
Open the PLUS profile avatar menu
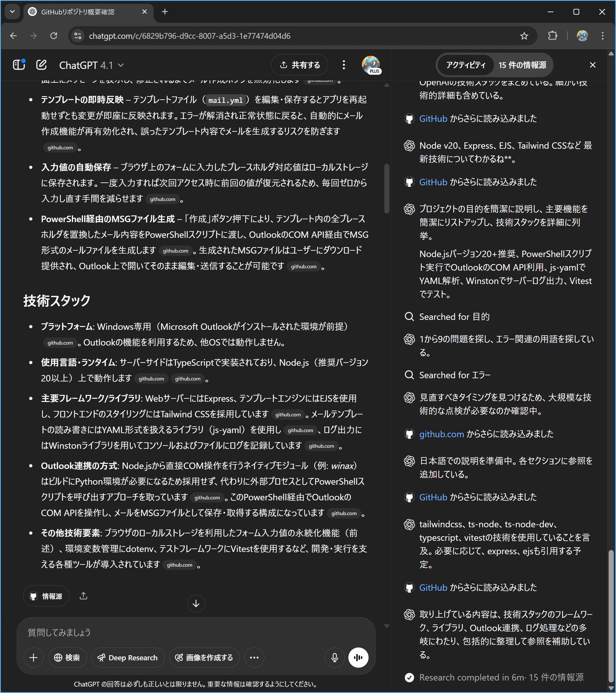click(371, 65)
